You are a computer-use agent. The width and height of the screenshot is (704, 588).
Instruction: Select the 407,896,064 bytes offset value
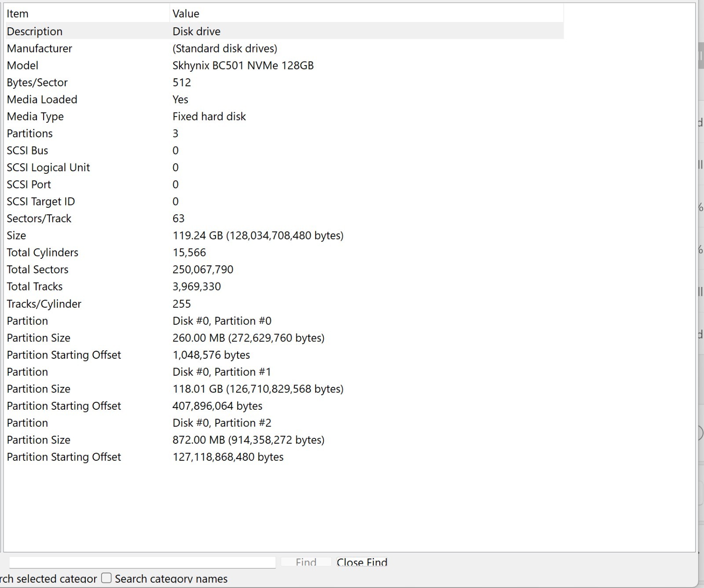coord(217,406)
